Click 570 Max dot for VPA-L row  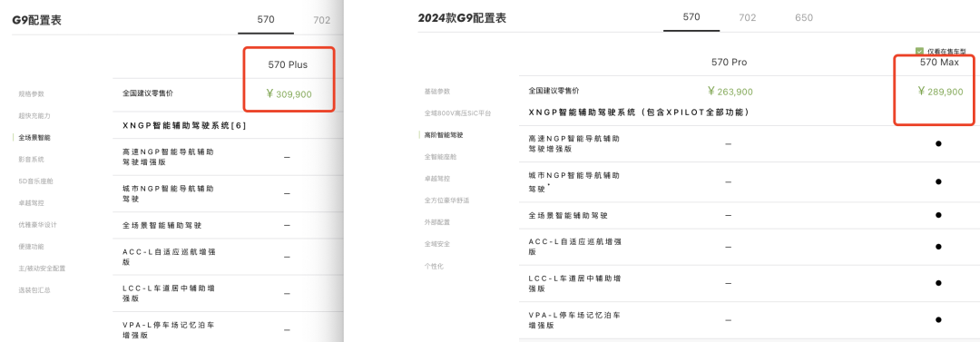pyautogui.click(x=938, y=320)
